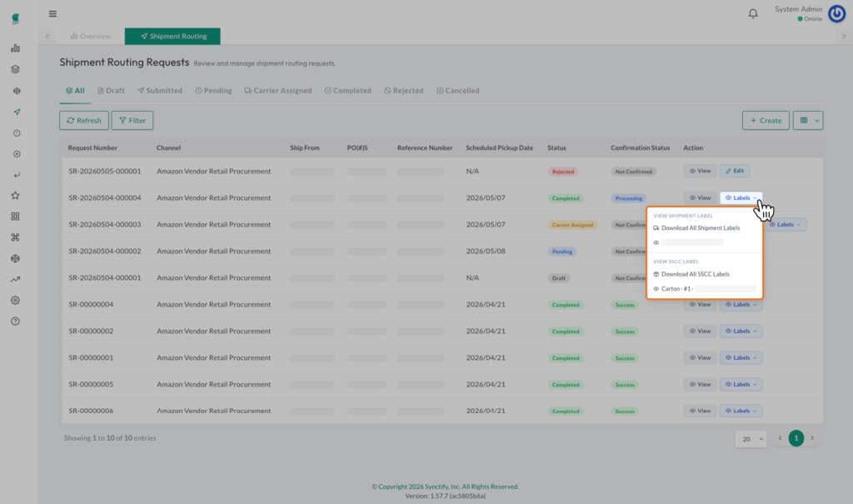Open the help question mark sidebar icon
Image resolution: width=853 pixels, height=504 pixels.
coord(15,321)
